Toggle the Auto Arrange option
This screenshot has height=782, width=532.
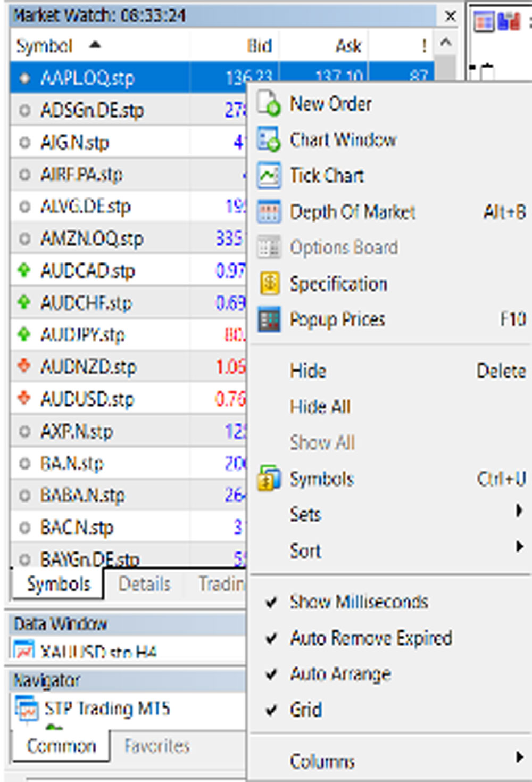[340, 674]
